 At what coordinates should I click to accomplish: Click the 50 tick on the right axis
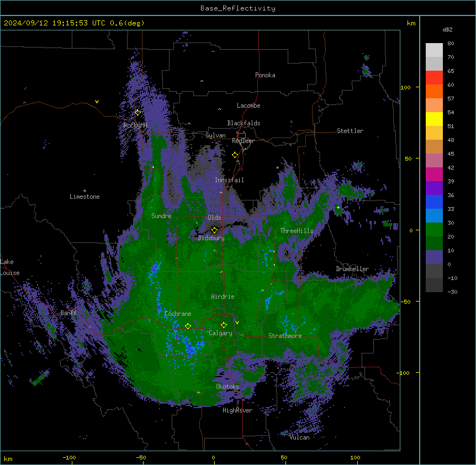[408, 158]
